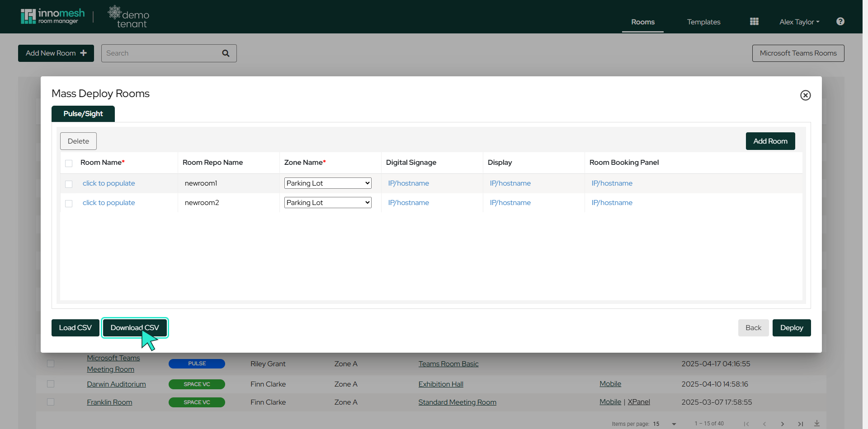Set Digital Signage IP/hostname for newroom1
The image size is (868, 429).
(x=409, y=183)
